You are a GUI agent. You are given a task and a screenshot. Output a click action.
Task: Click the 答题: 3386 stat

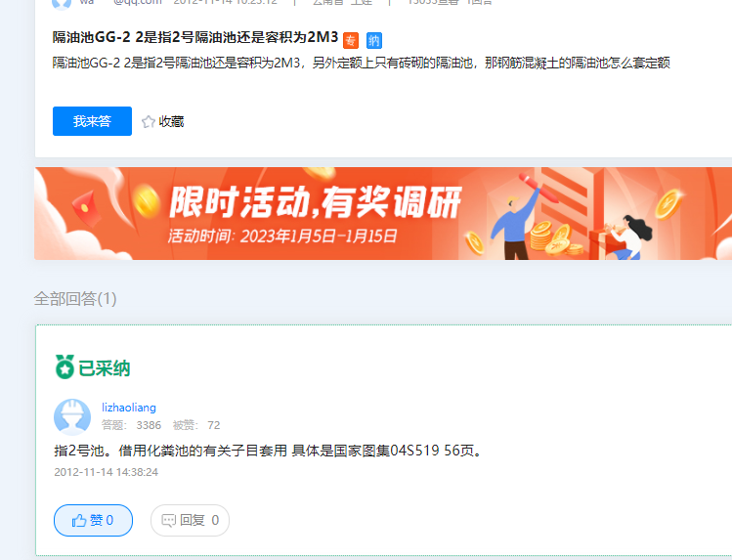(131, 425)
